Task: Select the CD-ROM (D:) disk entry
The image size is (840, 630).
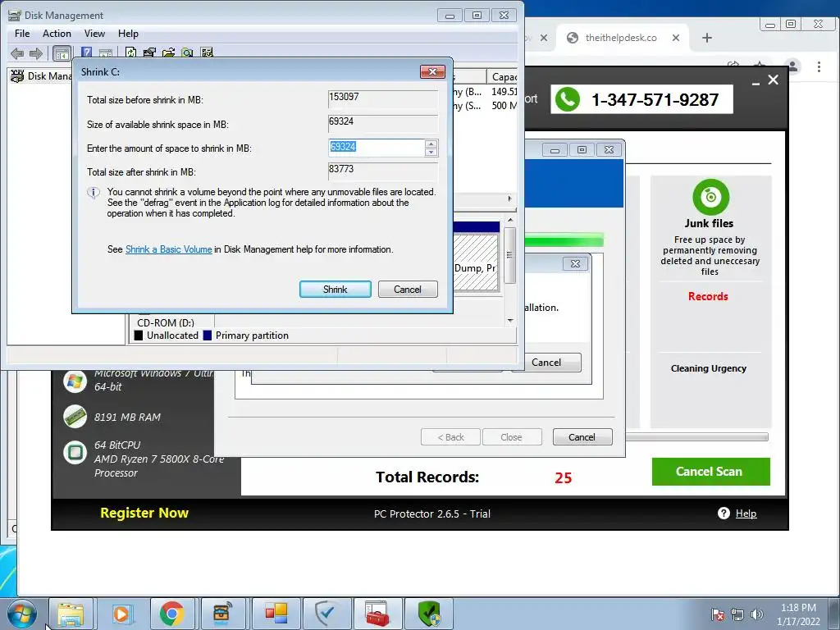Action: pyautogui.click(x=166, y=322)
